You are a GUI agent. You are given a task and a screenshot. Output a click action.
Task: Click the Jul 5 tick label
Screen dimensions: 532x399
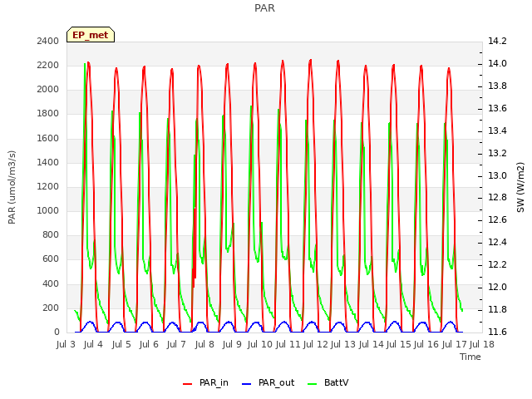pyautogui.click(x=121, y=345)
